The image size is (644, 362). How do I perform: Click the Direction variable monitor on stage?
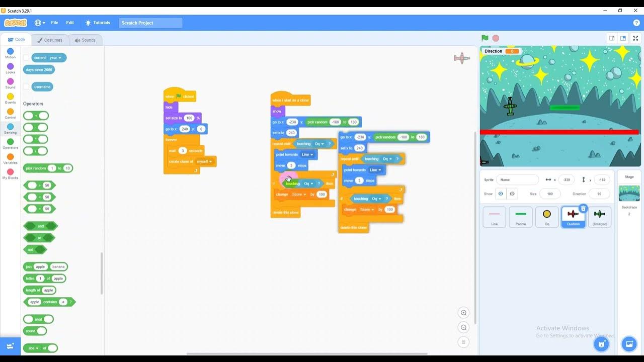click(501, 51)
